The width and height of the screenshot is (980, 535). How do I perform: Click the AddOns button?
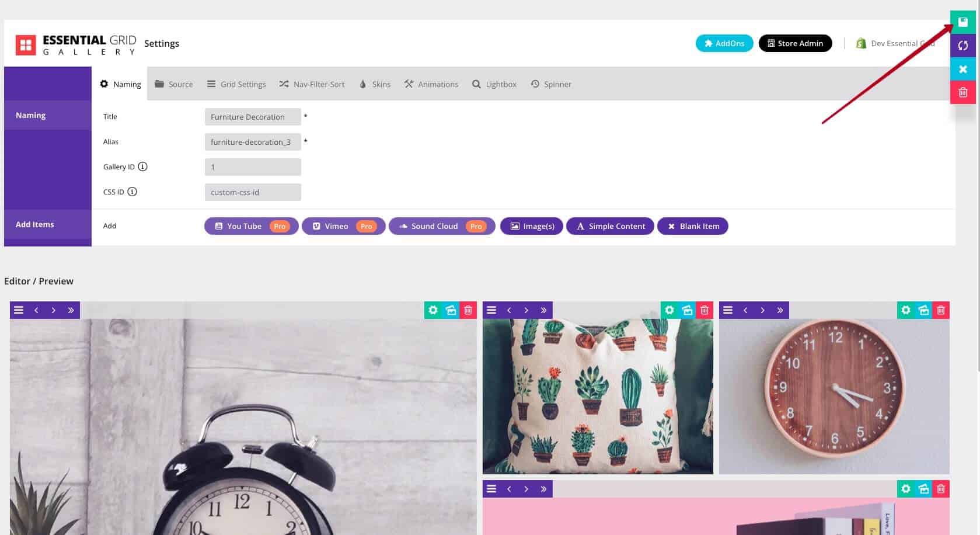point(724,43)
